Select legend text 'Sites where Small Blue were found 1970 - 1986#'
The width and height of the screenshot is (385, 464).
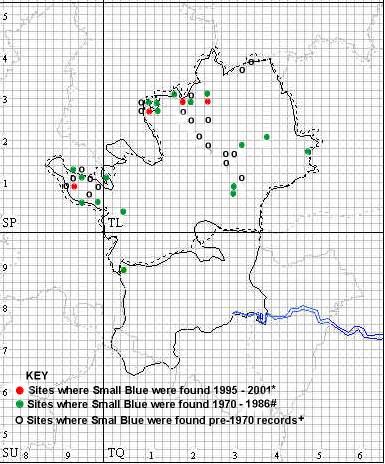coord(152,404)
